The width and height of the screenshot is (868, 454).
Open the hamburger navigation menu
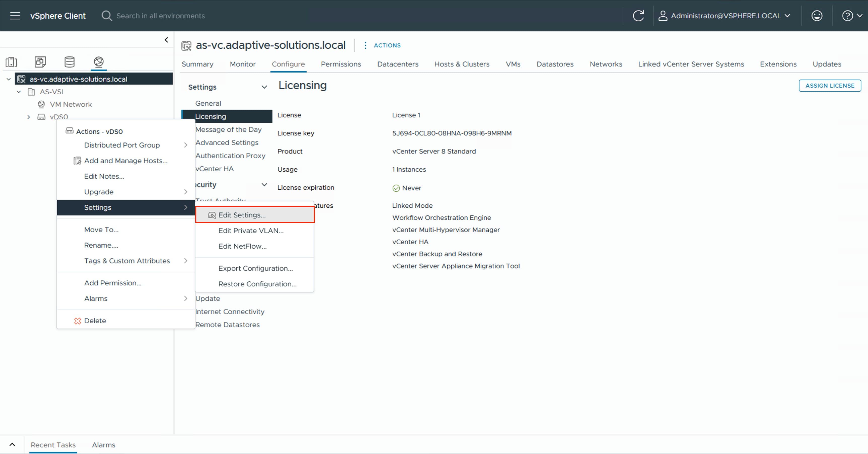[x=15, y=16]
